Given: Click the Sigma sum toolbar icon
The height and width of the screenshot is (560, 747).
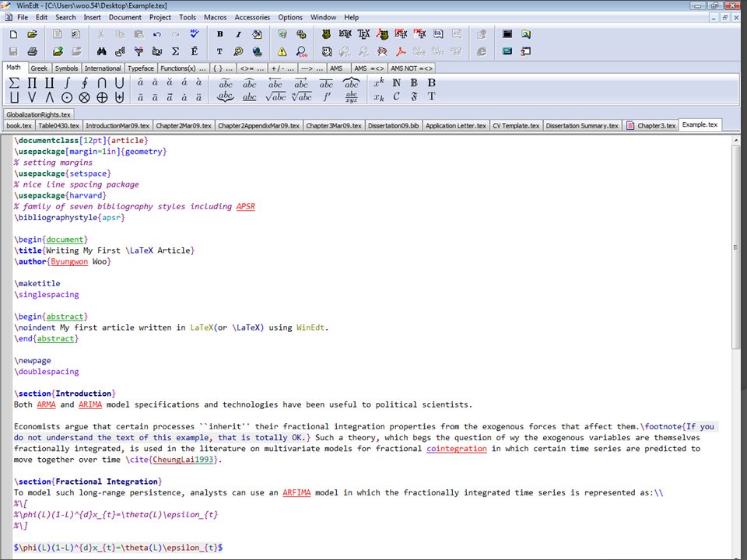Looking at the screenshot, I should coord(175,51).
